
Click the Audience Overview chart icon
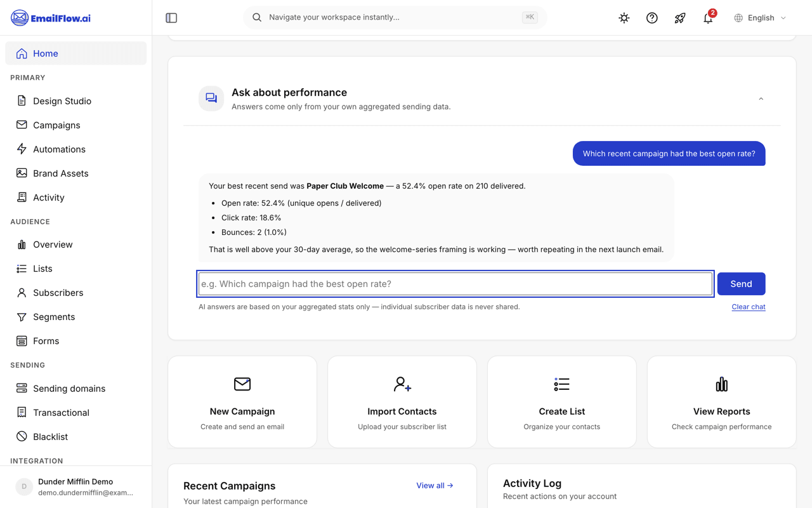[x=22, y=244]
